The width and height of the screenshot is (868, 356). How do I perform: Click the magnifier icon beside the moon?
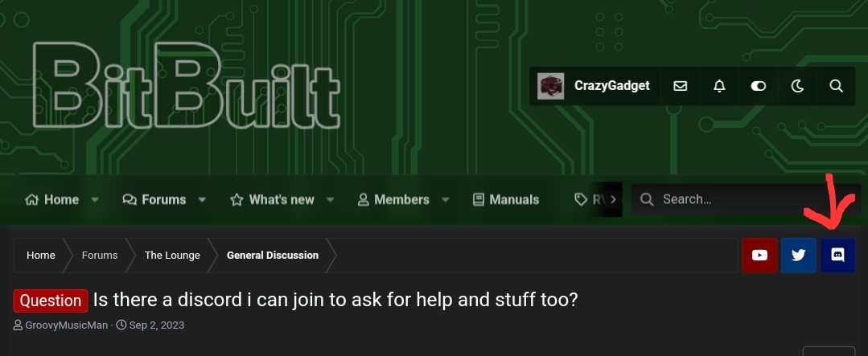coord(836,86)
